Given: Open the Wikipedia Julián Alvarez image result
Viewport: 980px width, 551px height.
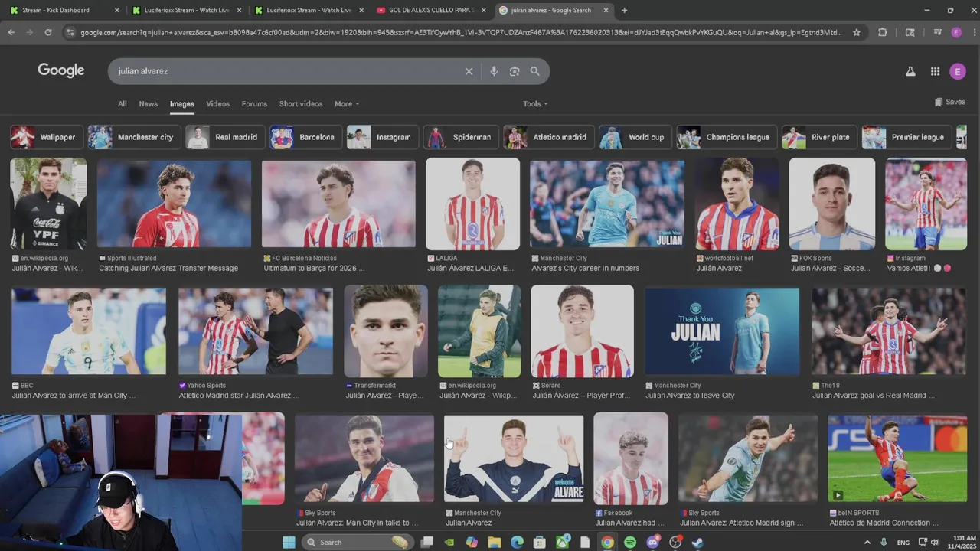Looking at the screenshot, I should coord(48,204).
